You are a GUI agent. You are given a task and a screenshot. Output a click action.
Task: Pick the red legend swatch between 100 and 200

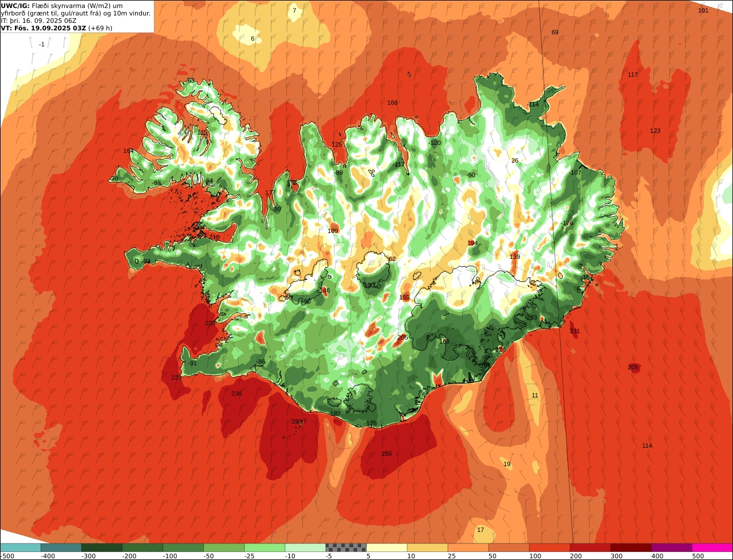click(x=549, y=547)
